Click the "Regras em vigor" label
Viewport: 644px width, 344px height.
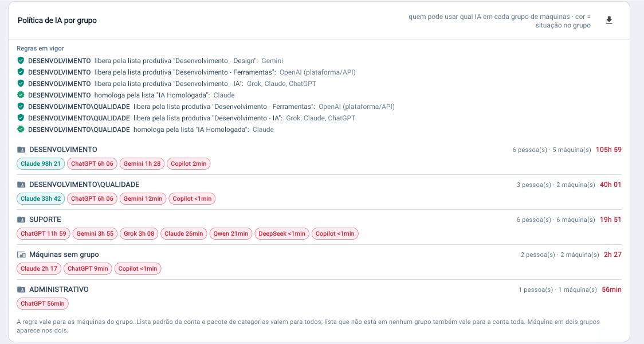point(40,48)
